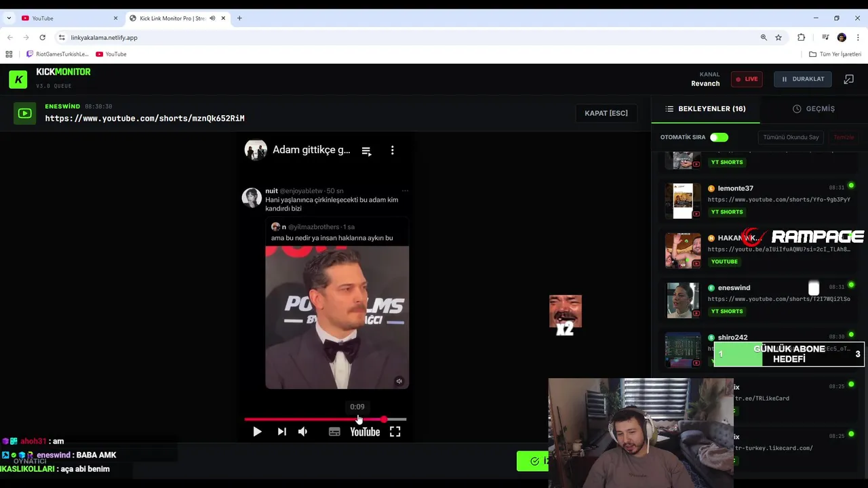Viewport: 868px width, 488px height.
Task: Click the mute icon on the video image
Action: point(399,382)
